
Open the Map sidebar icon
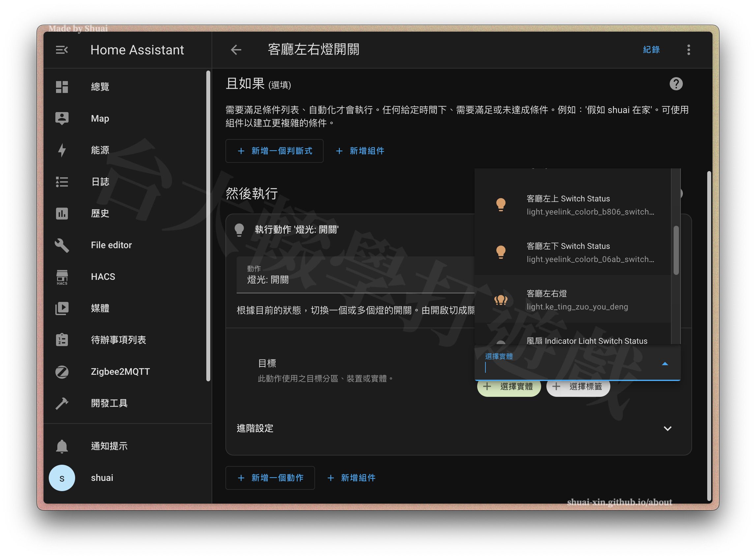coord(62,118)
